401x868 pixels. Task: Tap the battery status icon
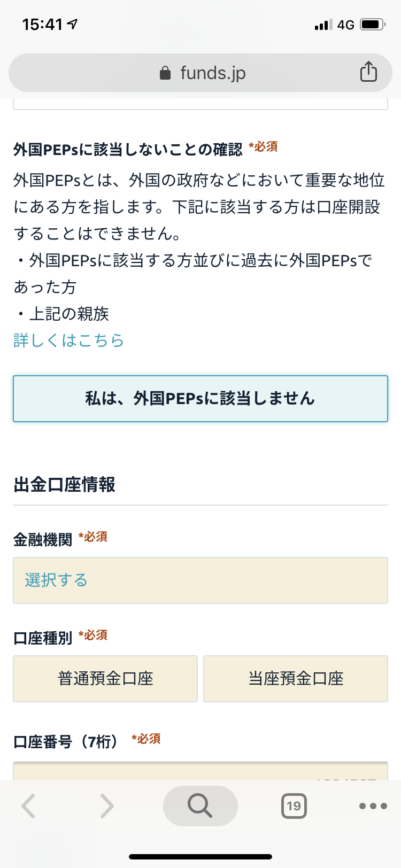(x=372, y=25)
